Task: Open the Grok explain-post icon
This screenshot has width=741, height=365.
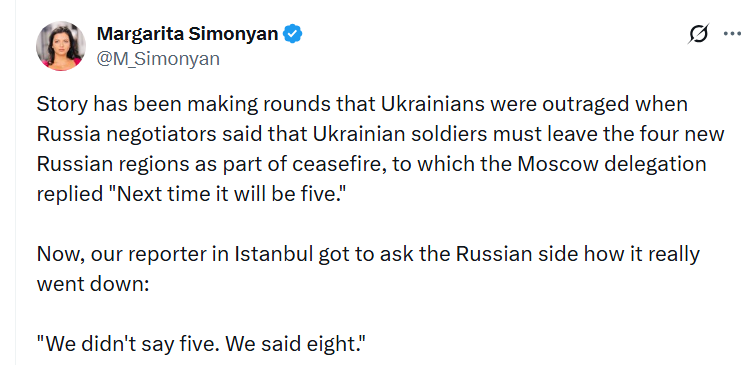Action: tap(698, 34)
